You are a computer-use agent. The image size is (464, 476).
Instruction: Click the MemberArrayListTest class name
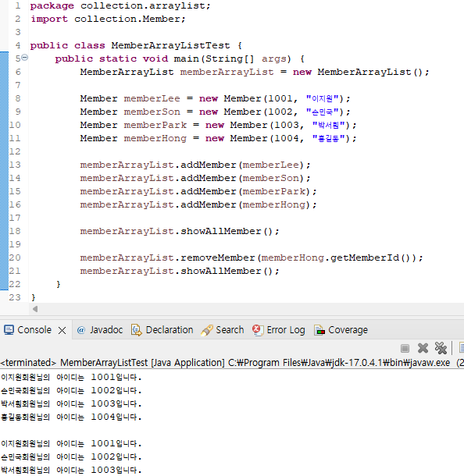pos(170,45)
